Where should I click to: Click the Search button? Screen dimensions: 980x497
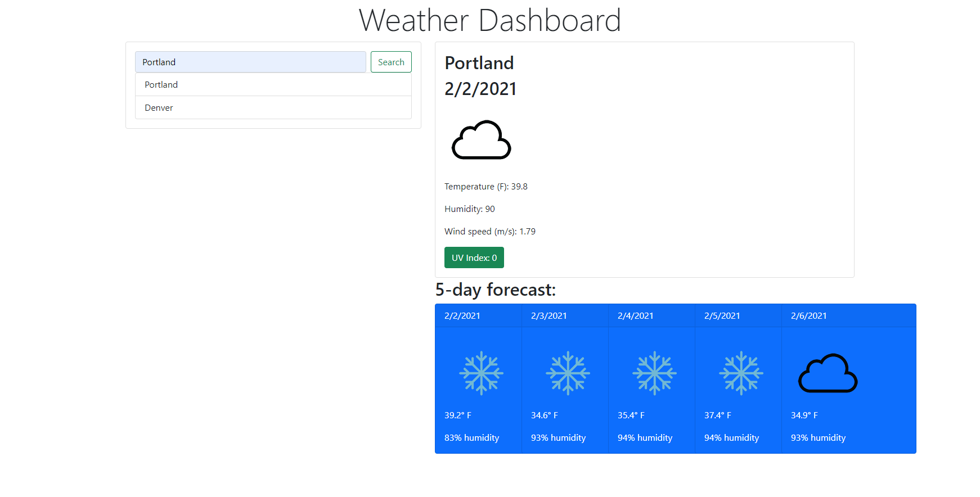tap(391, 62)
